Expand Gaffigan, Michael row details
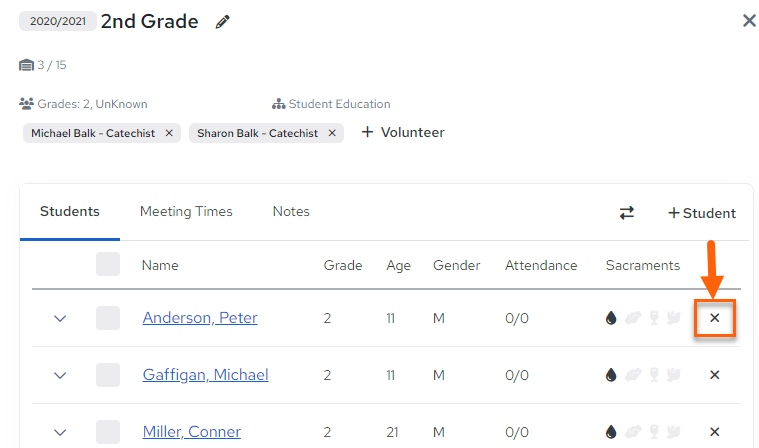 [x=60, y=375]
